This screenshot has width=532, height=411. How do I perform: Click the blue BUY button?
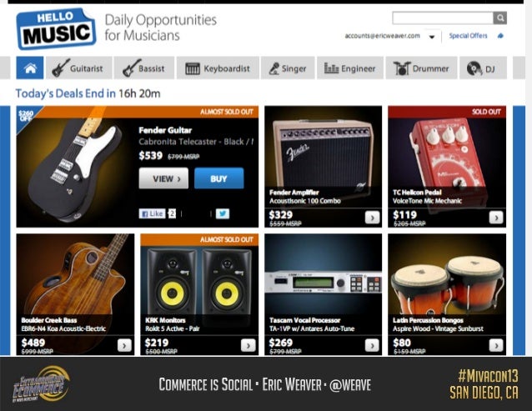[x=218, y=178]
